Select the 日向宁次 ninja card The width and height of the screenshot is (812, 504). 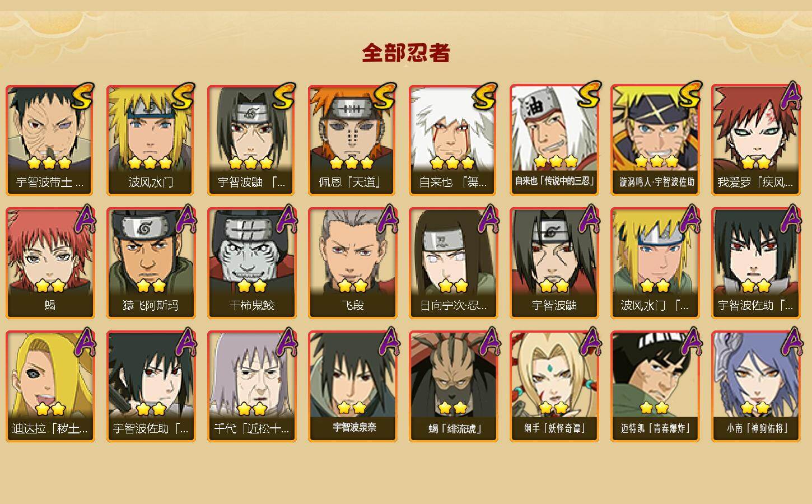(x=453, y=263)
